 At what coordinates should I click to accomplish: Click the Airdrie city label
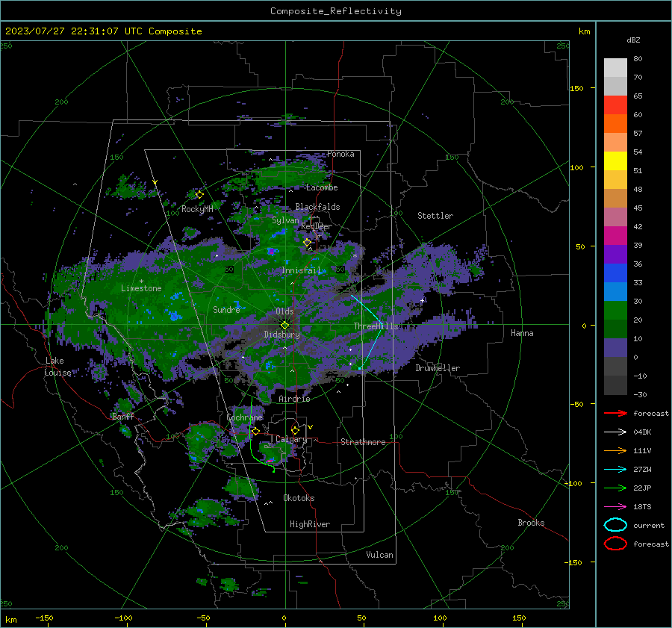click(x=294, y=399)
